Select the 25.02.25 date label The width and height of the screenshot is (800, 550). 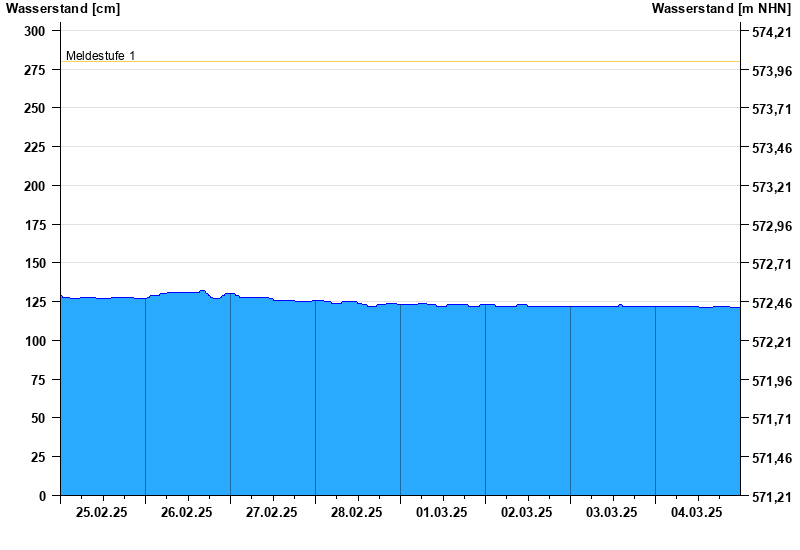pos(102,512)
